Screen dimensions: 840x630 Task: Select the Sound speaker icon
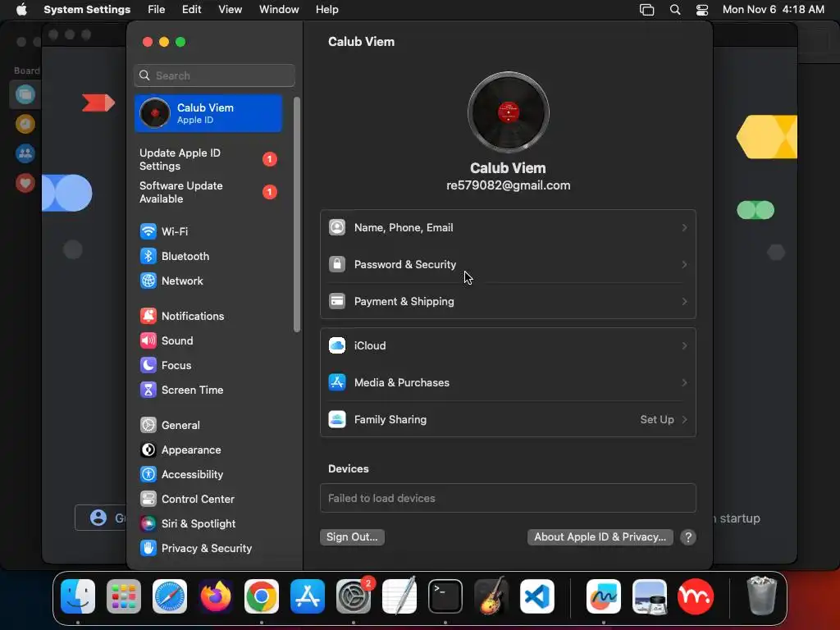(x=148, y=340)
